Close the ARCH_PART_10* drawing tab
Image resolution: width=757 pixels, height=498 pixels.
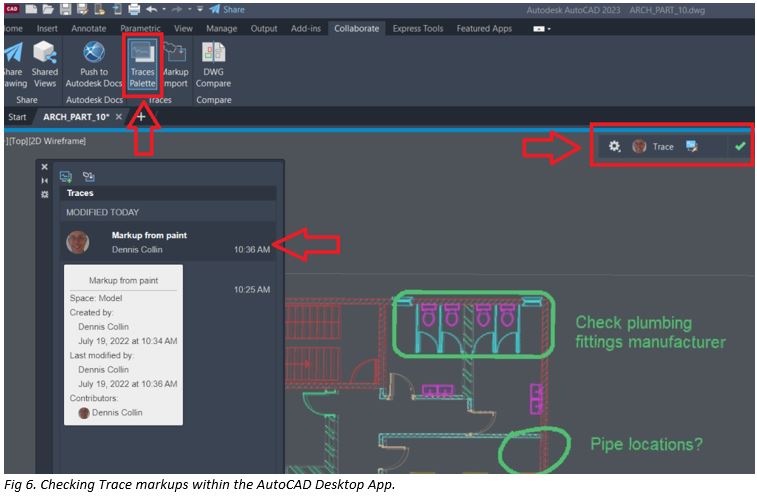pos(118,117)
